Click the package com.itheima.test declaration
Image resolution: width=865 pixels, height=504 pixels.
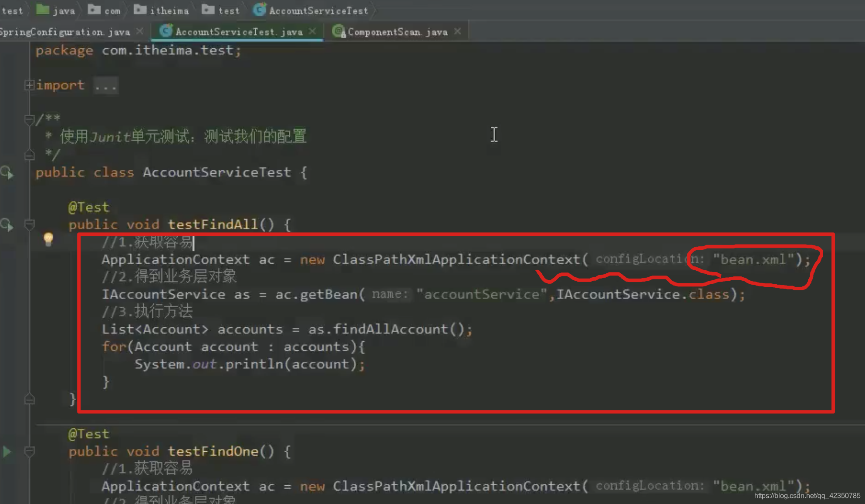(x=138, y=50)
